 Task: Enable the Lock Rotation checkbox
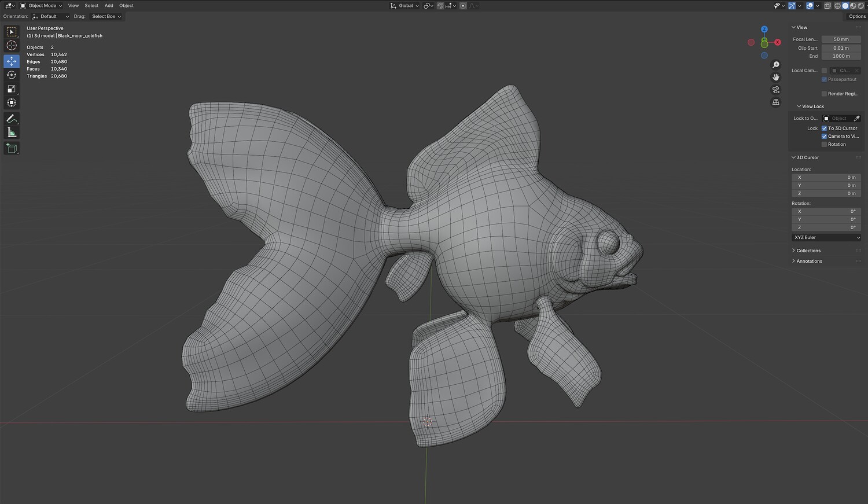coord(824,145)
